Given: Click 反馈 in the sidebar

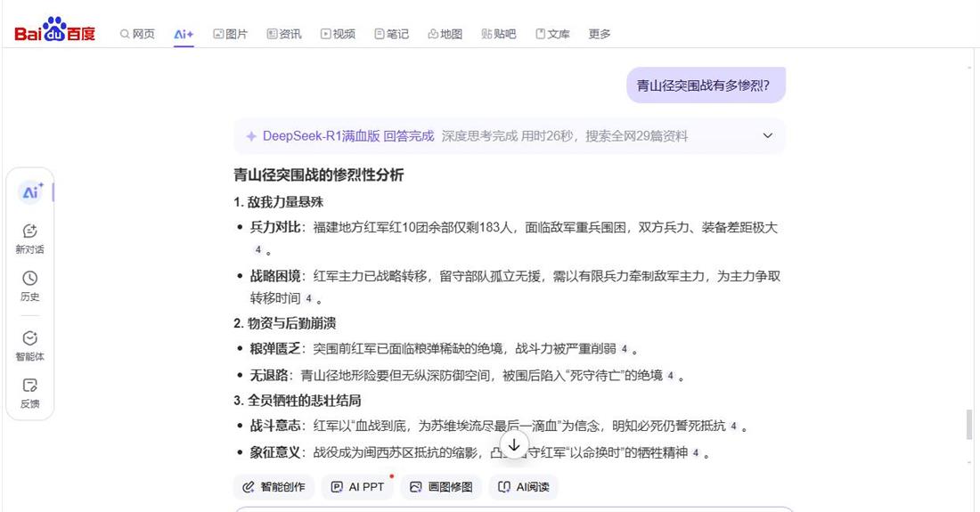Looking at the screenshot, I should pos(30,394).
